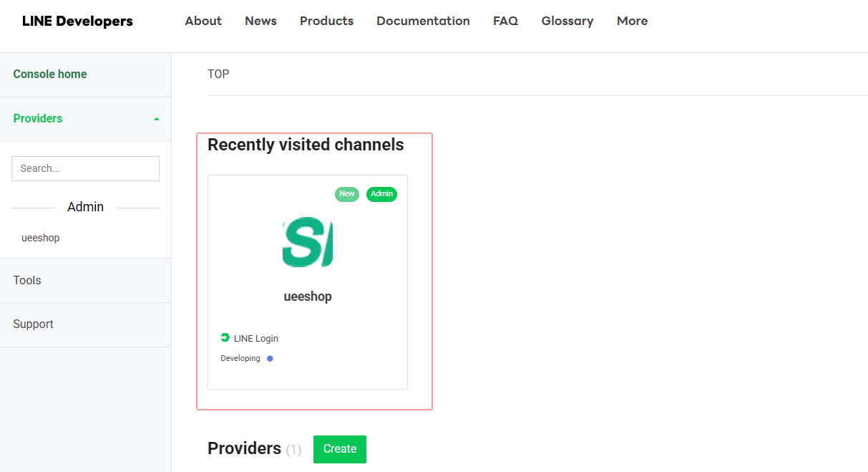This screenshot has height=472, width=868.
Task: Click the provider Search field
Action: tap(85, 169)
